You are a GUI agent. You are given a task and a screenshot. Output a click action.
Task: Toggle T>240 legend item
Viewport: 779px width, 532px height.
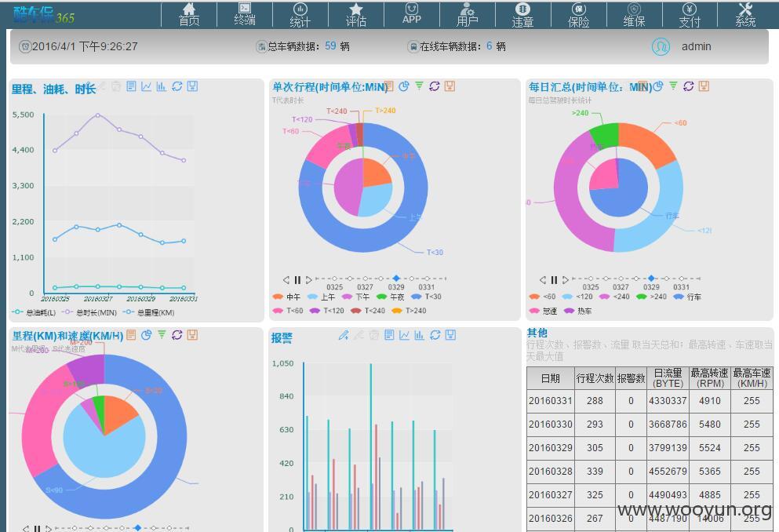pyautogui.click(x=410, y=311)
